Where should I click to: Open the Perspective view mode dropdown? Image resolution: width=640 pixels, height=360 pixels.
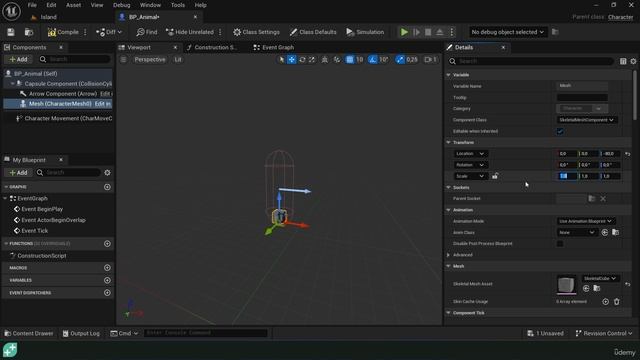[x=150, y=60]
